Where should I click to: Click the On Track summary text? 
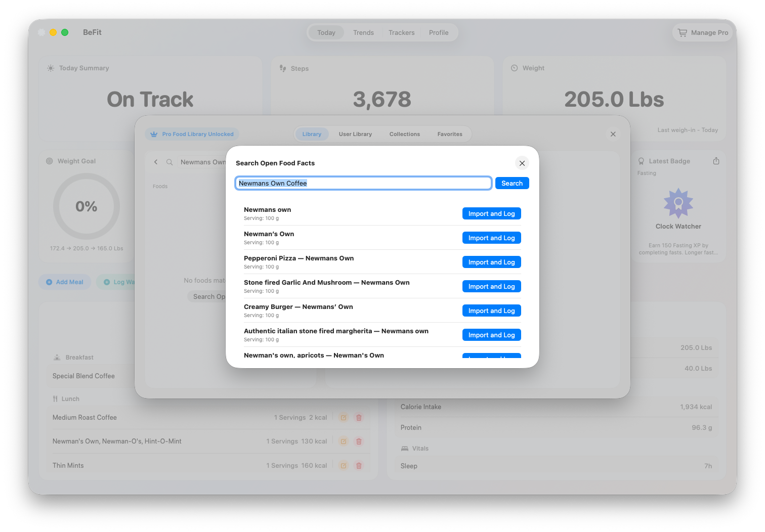(150, 99)
